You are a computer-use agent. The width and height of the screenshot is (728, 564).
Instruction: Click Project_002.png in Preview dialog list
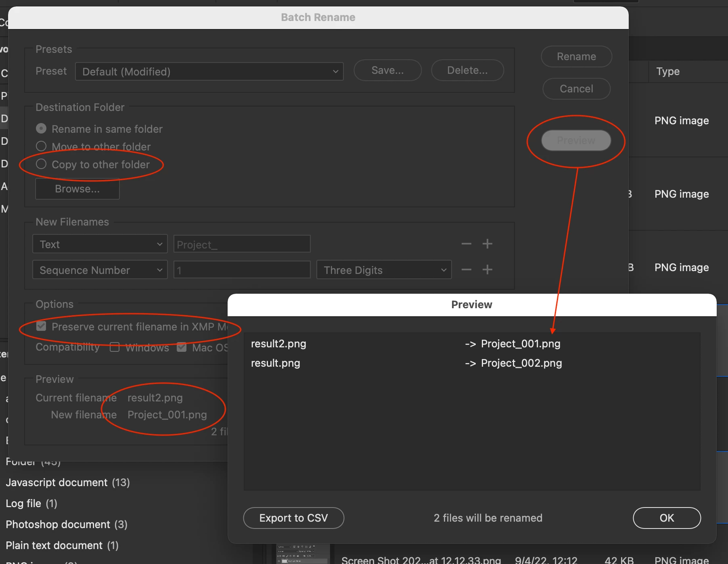click(521, 363)
